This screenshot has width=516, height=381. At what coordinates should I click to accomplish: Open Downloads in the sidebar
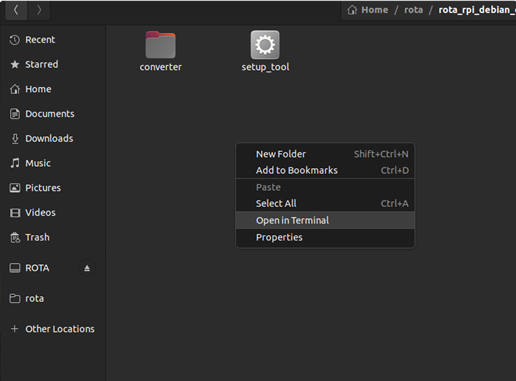tap(53, 138)
